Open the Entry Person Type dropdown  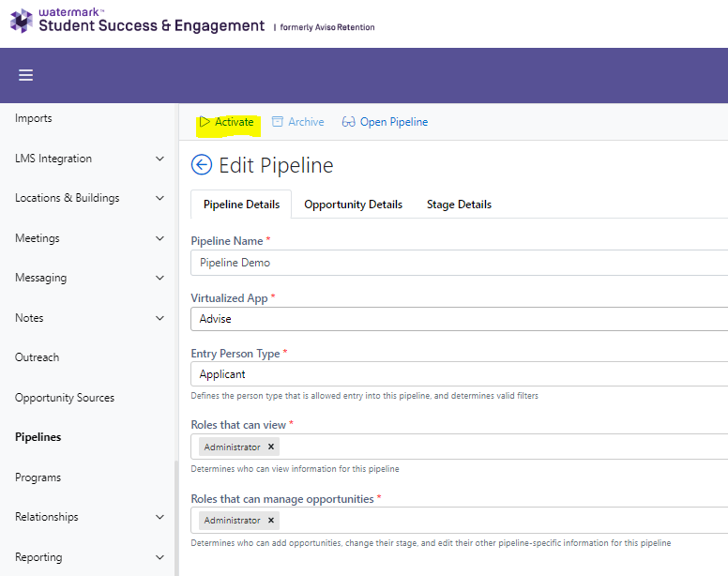click(459, 374)
